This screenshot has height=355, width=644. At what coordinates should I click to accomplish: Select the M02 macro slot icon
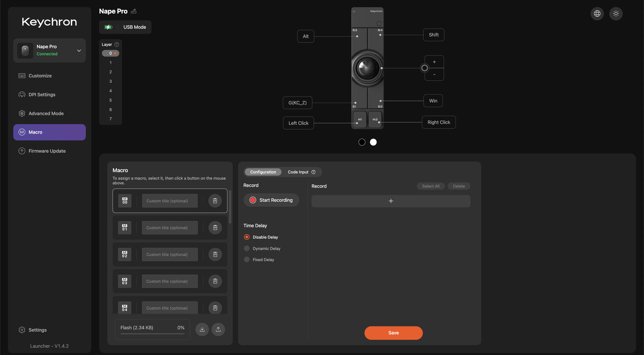pos(125,255)
